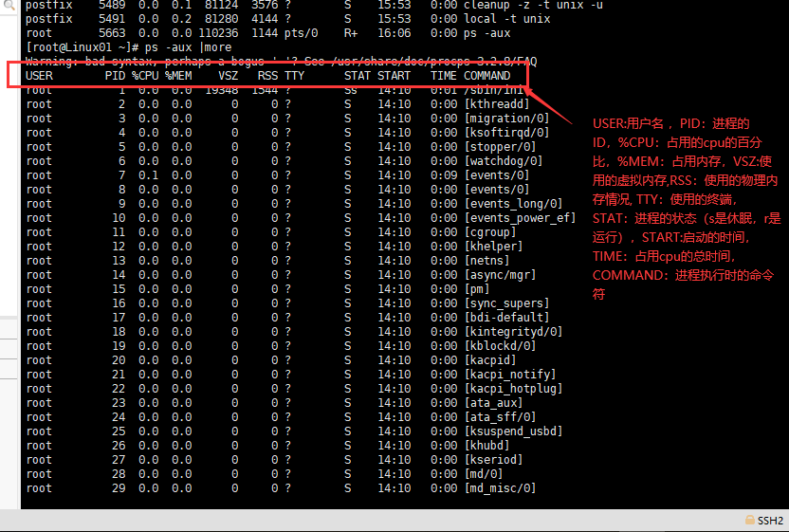Click the [kthreadd] process name
Screen dimensions: 789x532
[x=497, y=104]
